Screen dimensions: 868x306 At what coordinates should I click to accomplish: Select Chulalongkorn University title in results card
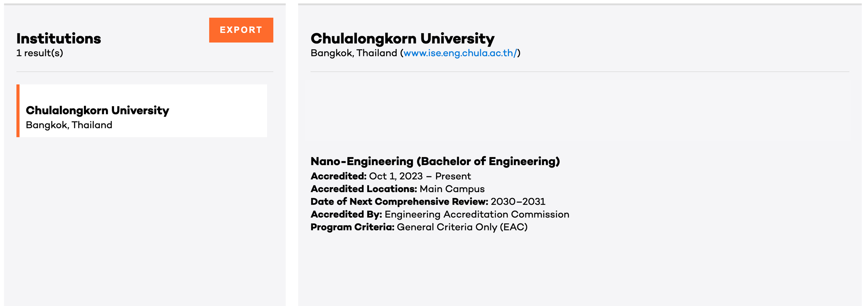pos(97,110)
